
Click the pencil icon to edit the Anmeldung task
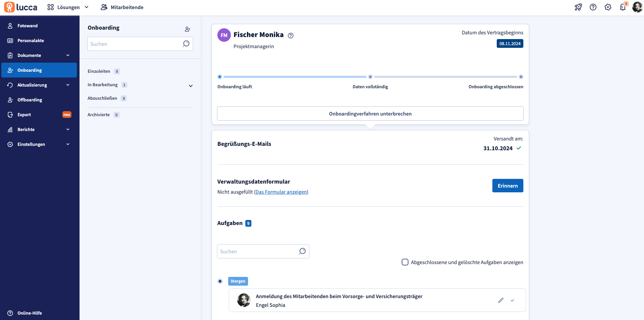[x=501, y=300]
